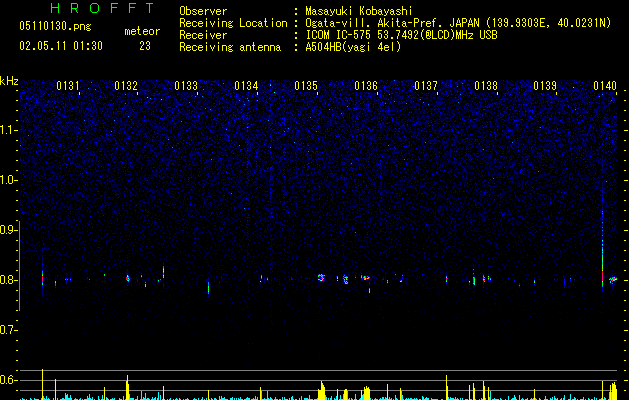Click the 0139 time marker
Viewport: 629px width, 400px height.
[x=545, y=86]
